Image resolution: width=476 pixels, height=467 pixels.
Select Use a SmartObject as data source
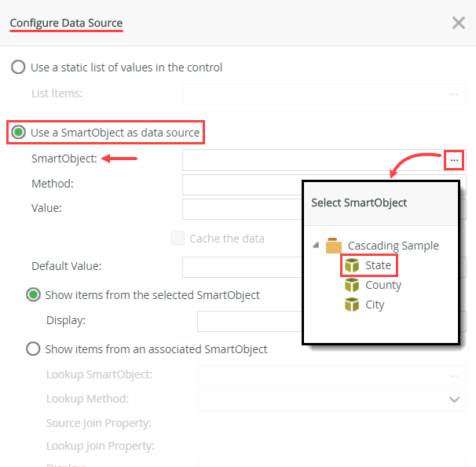pyautogui.click(x=18, y=133)
